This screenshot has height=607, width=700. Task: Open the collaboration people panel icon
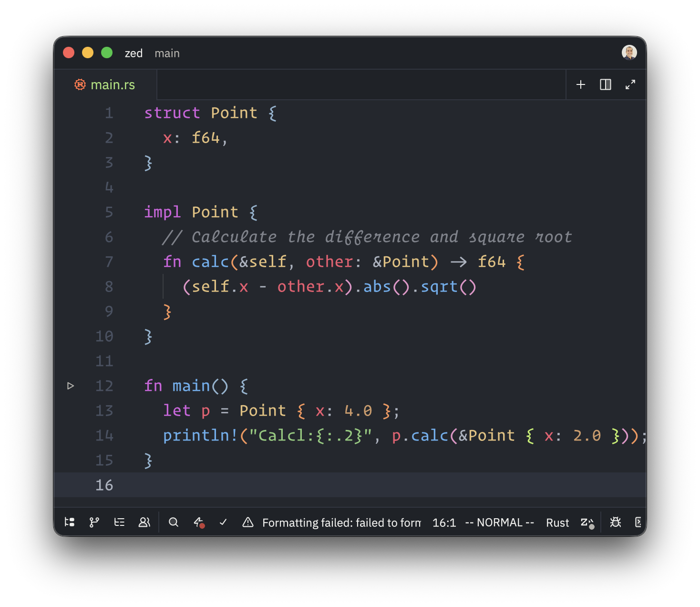pyautogui.click(x=144, y=523)
